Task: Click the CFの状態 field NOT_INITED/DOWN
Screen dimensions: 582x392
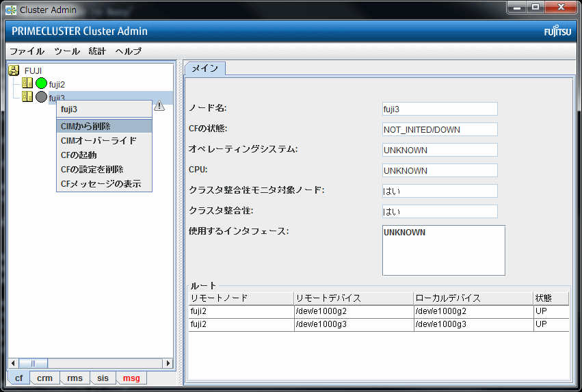Action: pos(440,129)
